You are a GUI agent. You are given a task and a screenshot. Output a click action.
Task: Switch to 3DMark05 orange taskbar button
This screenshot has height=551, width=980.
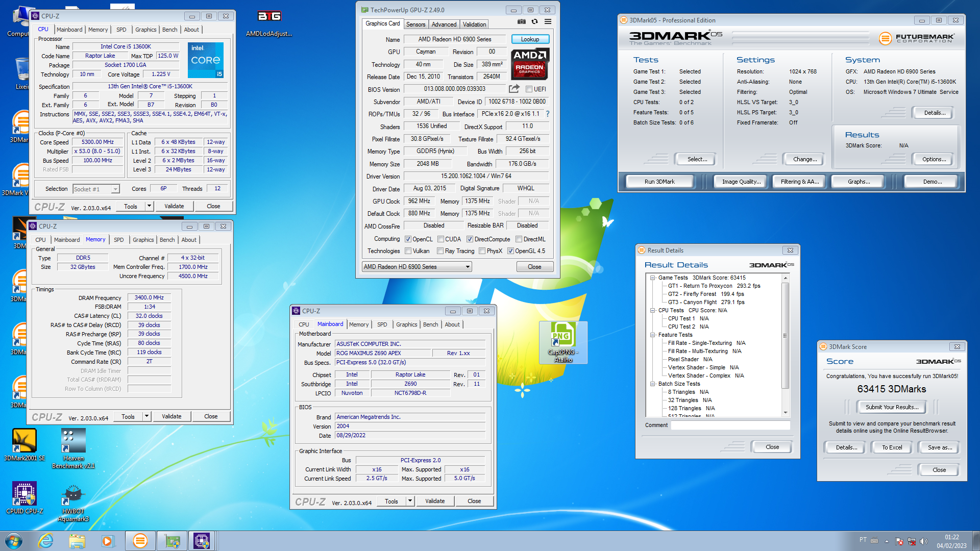coord(140,541)
